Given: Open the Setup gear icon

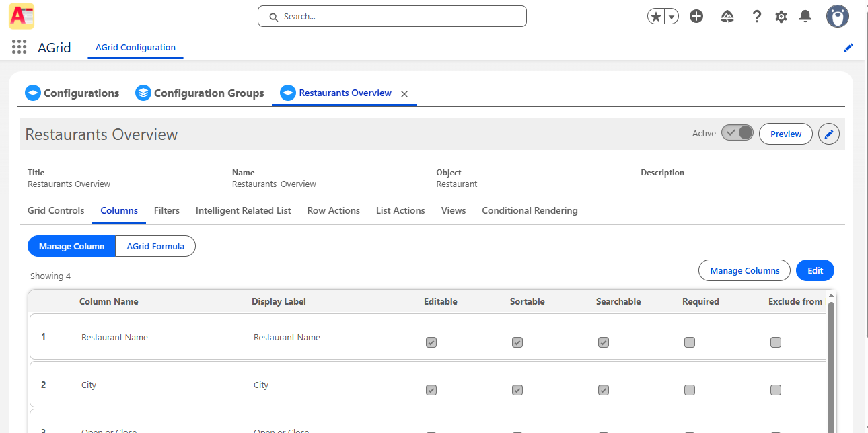Looking at the screenshot, I should 781,17.
